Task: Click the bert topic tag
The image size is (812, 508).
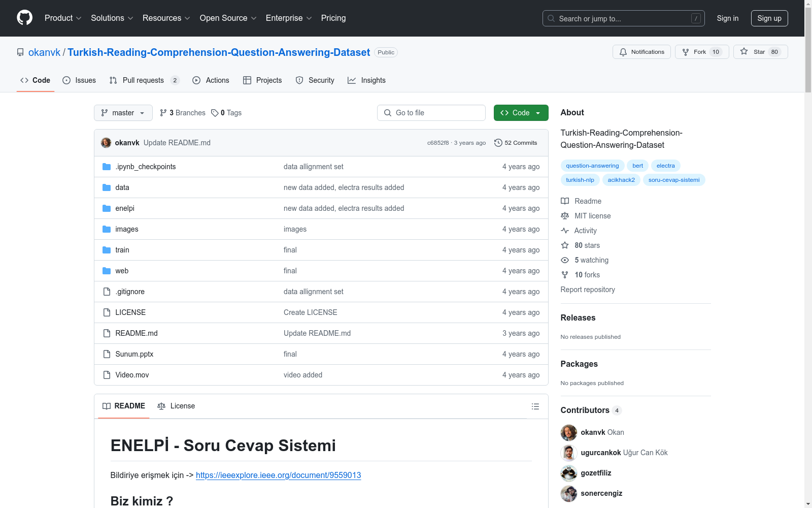Action: click(x=638, y=166)
